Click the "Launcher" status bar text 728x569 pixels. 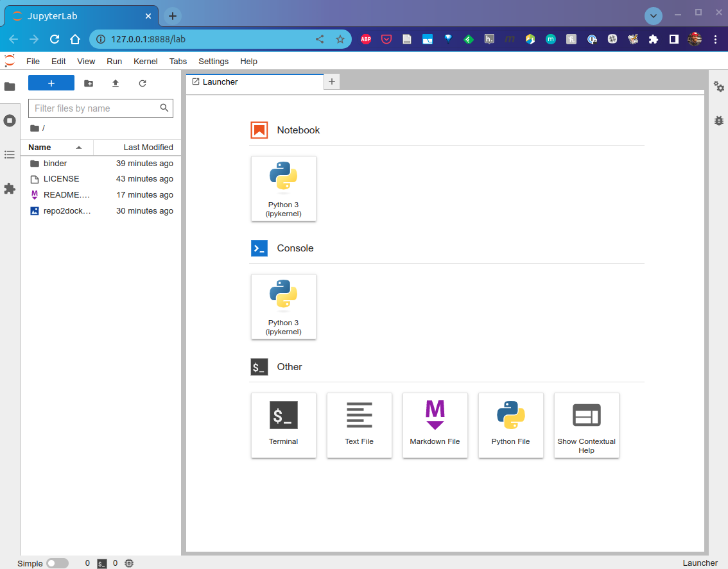pos(700,563)
